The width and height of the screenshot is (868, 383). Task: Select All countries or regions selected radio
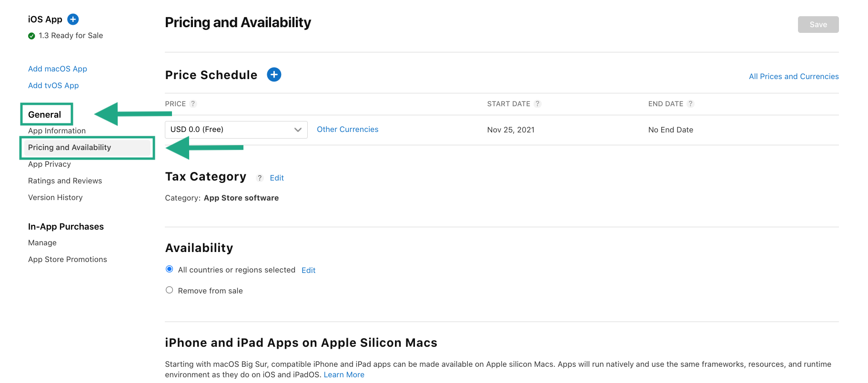tap(169, 269)
